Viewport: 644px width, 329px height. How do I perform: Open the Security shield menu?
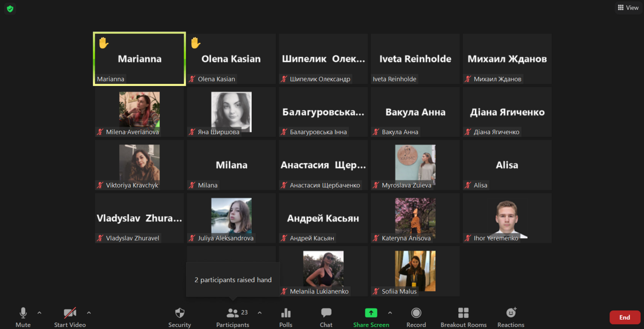[180, 317]
